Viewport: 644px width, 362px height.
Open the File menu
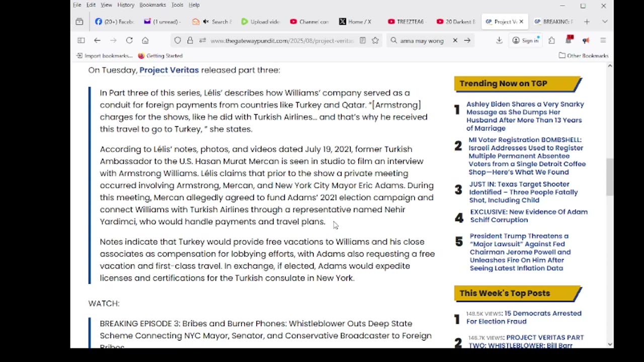coord(77,5)
